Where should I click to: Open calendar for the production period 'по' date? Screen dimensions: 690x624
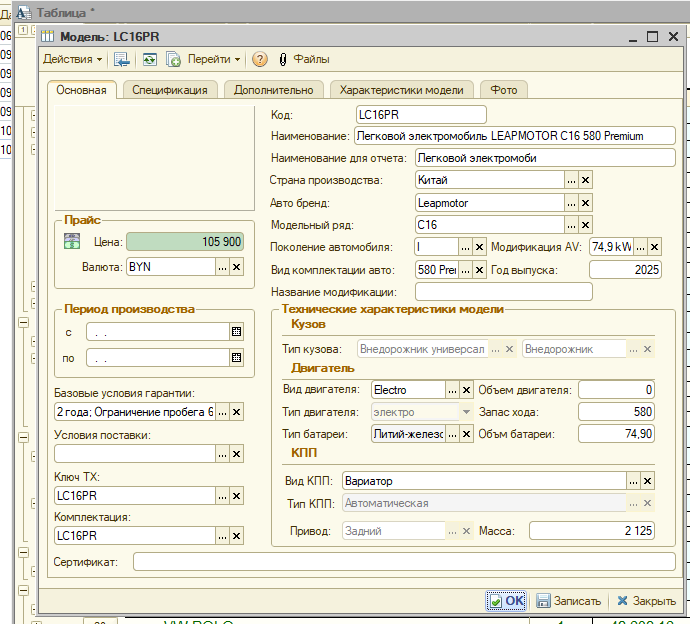237,357
